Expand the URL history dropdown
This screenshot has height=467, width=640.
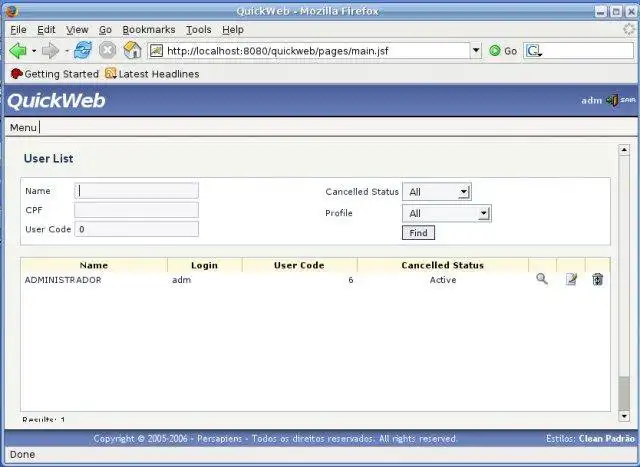pos(476,51)
